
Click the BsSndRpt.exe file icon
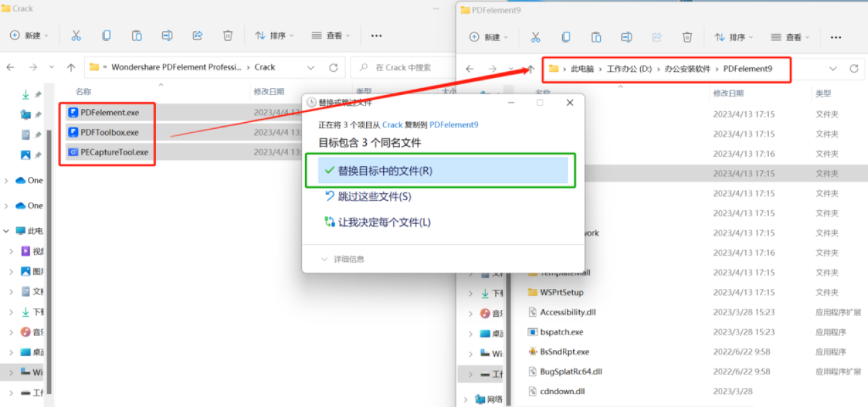click(533, 352)
